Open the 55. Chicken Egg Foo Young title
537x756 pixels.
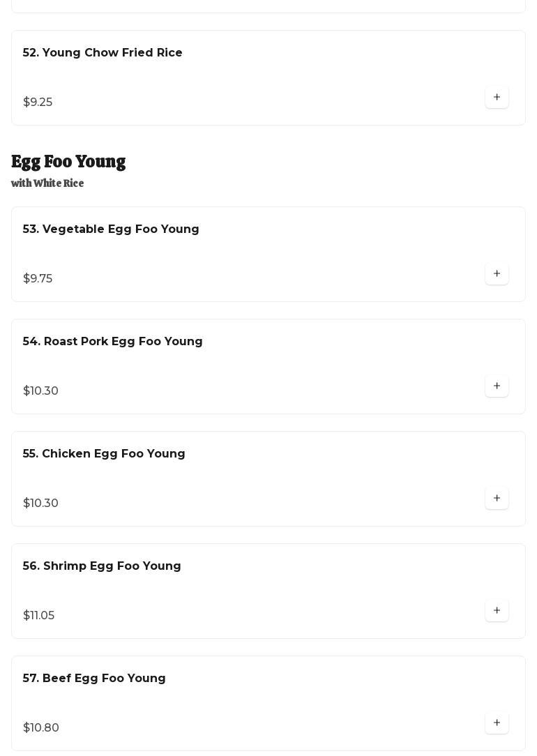pyautogui.click(x=104, y=454)
